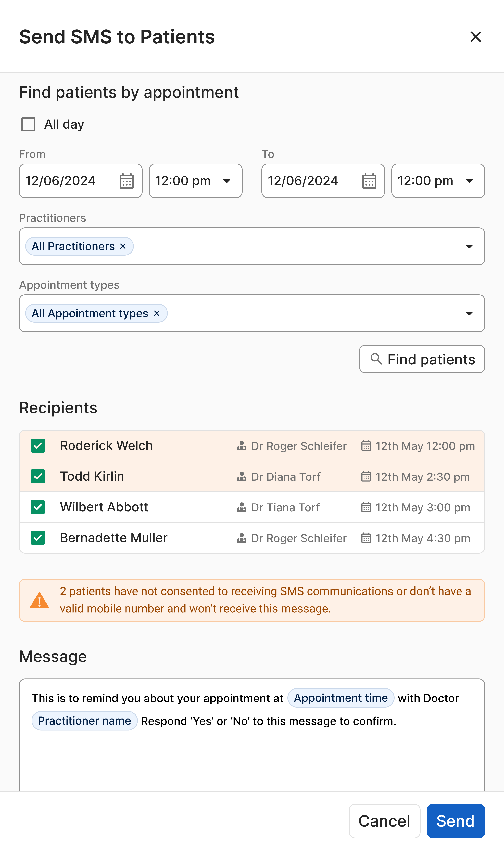504x851 pixels.
Task: Click the calendar icon beside Bernadette Muller's appointment
Action: [x=366, y=538]
